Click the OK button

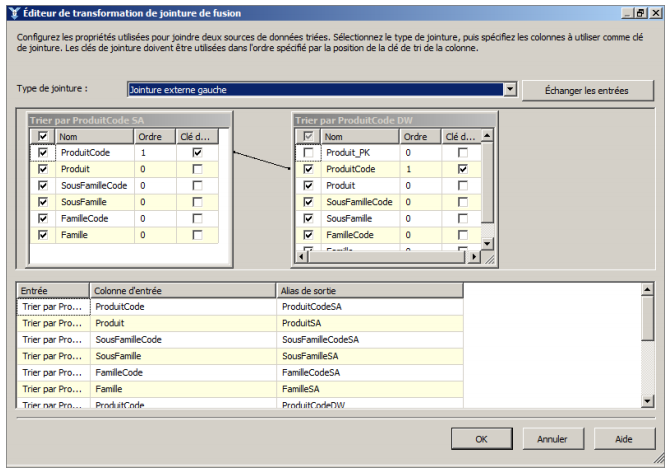click(481, 439)
